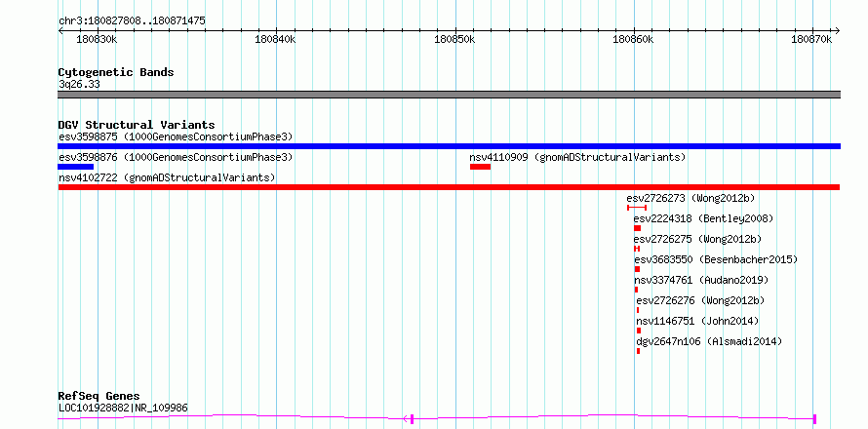
Task: Click the esv2726275 variant glyph
Action: click(637, 249)
